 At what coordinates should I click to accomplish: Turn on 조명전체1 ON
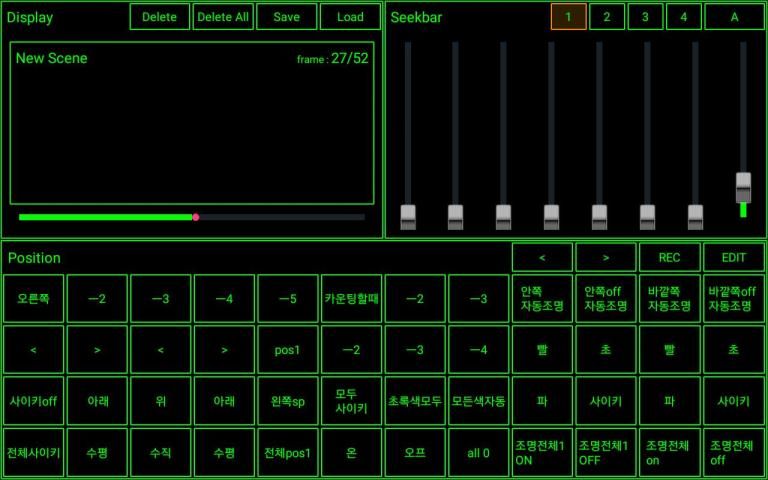pos(542,452)
